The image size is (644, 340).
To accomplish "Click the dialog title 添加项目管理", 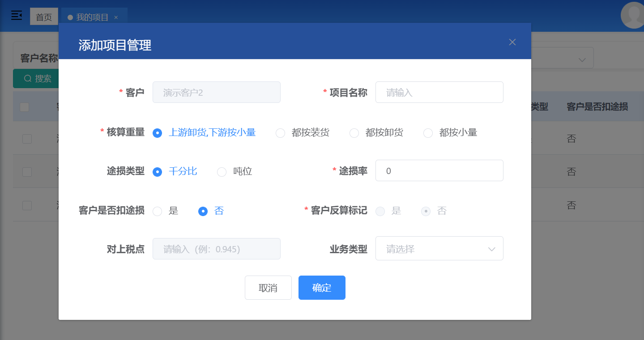I will (x=115, y=45).
